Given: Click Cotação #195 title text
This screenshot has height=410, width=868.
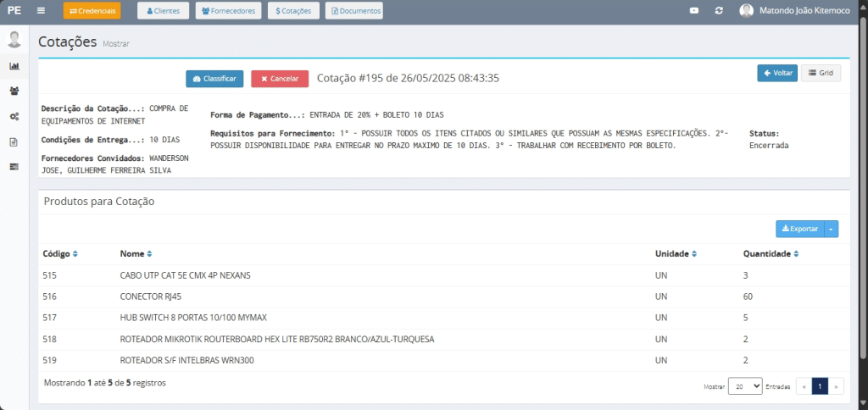Looking at the screenshot, I should click(x=408, y=78).
